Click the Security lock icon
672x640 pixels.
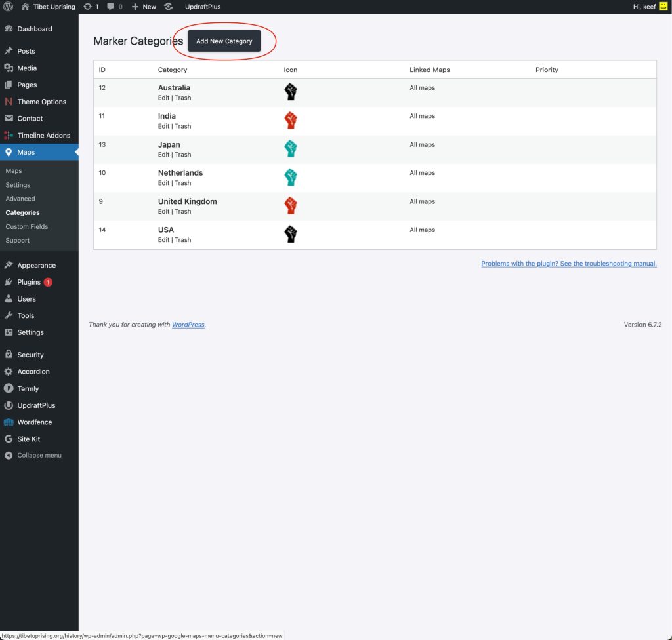point(9,354)
